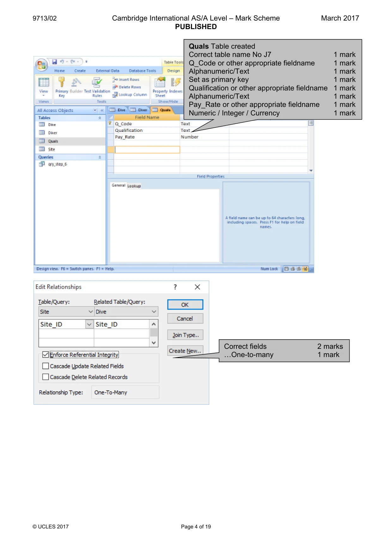The height and width of the screenshot is (555, 392).
Task: Click the Create New.. button
Action: [185, 351]
